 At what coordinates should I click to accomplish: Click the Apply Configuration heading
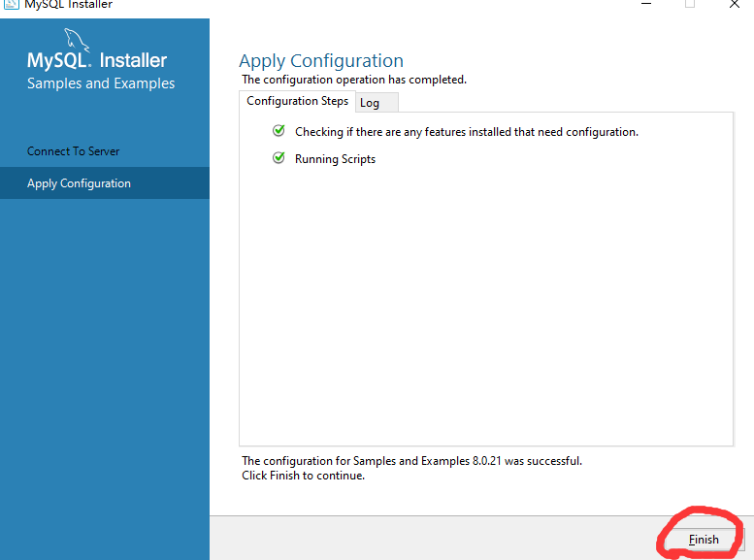pos(321,61)
